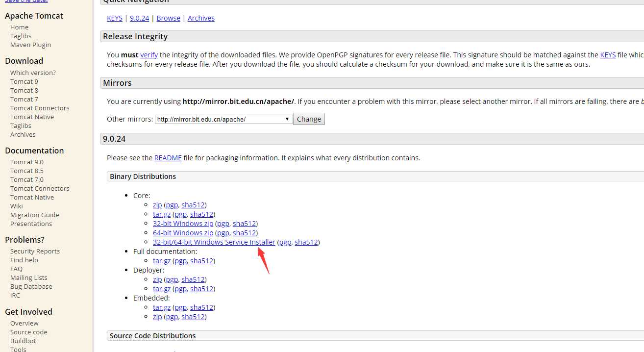Open the Source code sidebar link

[28, 332]
